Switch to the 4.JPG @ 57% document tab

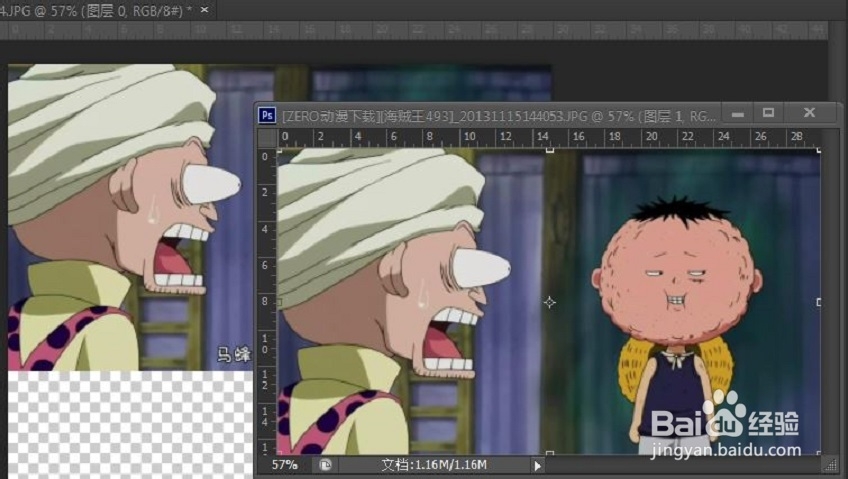coord(96,11)
